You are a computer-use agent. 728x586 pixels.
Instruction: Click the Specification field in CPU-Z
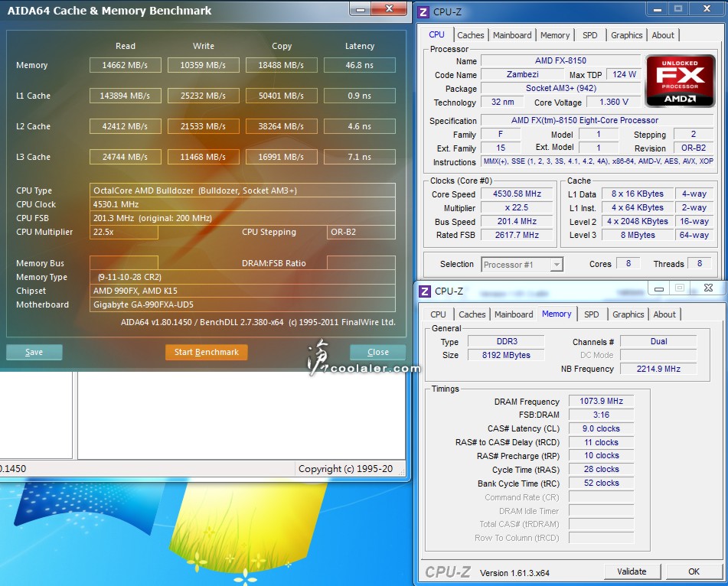598,121
